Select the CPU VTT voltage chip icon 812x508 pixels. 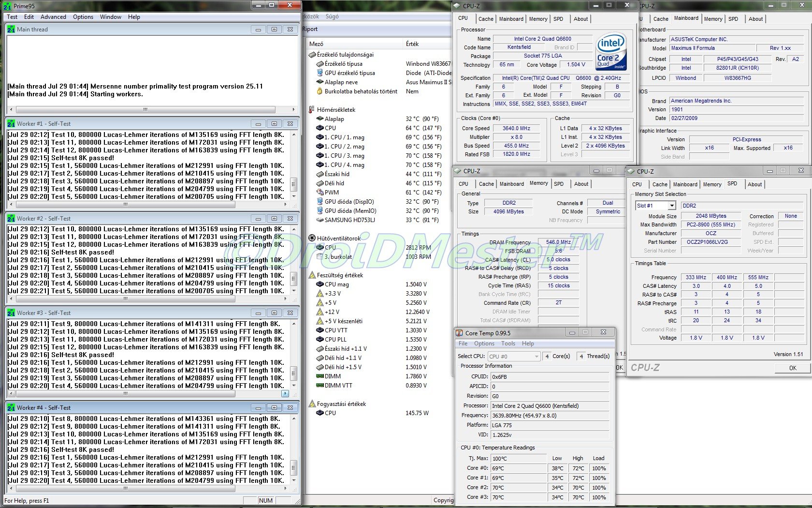pyautogui.click(x=319, y=330)
